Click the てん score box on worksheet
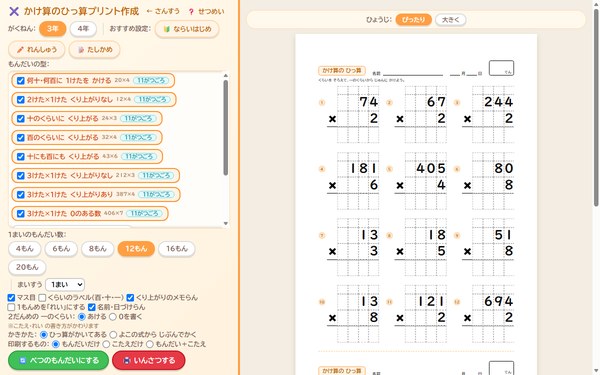The width and height of the screenshot is (600, 375). tap(501, 68)
